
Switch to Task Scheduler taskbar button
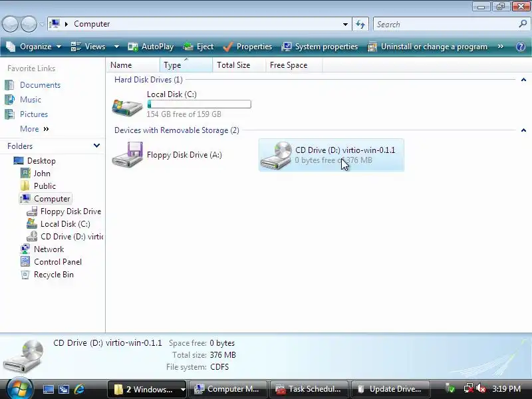(x=309, y=389)
